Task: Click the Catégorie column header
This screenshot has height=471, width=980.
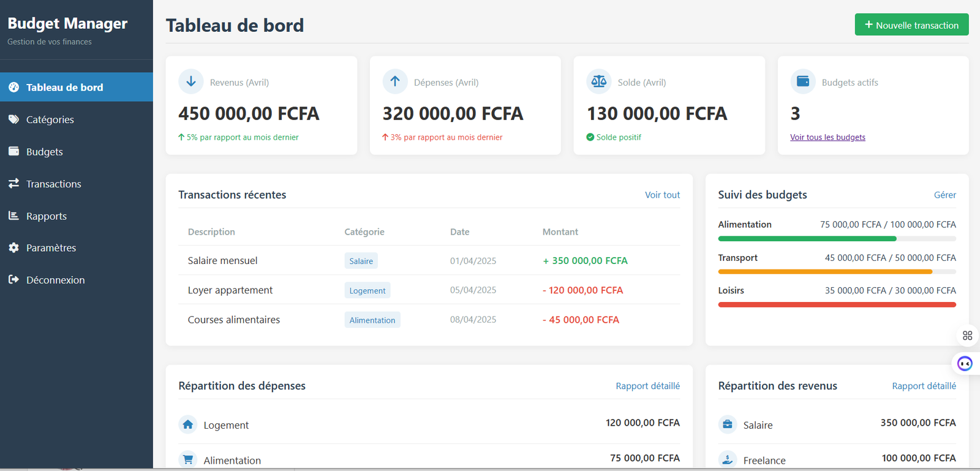Action: tap(364, 232)
